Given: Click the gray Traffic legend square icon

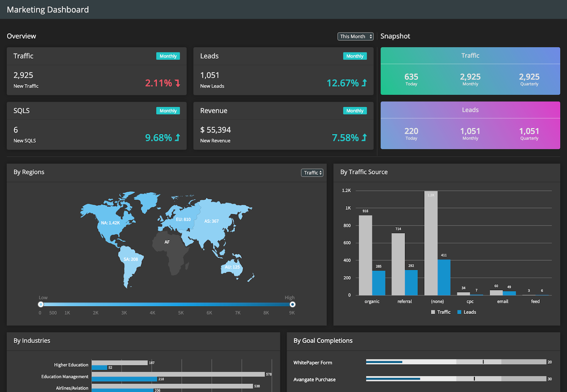Looking at the screenshot, I should coord(433,312).
